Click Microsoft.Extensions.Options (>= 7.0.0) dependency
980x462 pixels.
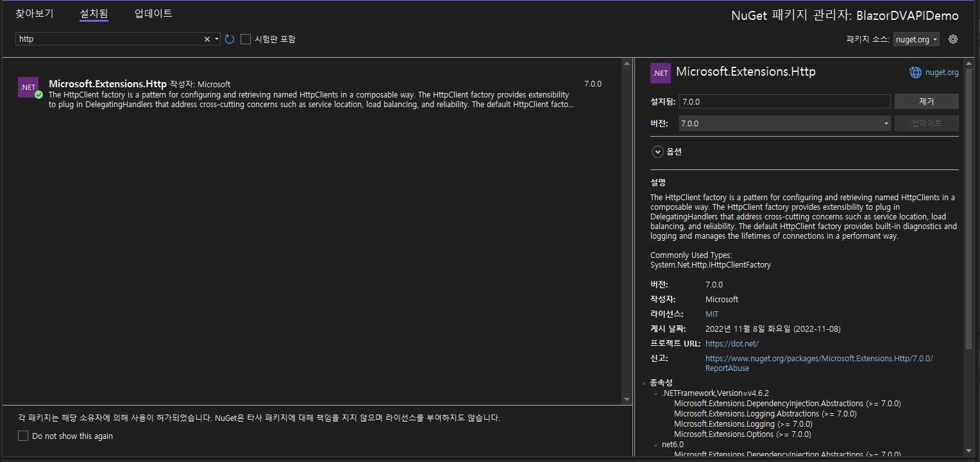pos(743,434)
